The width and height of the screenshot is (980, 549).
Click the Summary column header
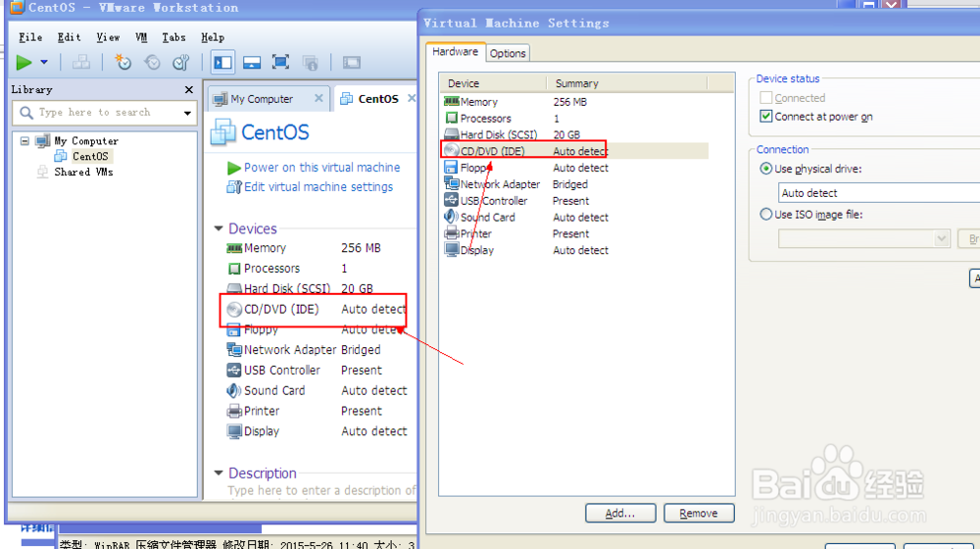click(627, 83)
